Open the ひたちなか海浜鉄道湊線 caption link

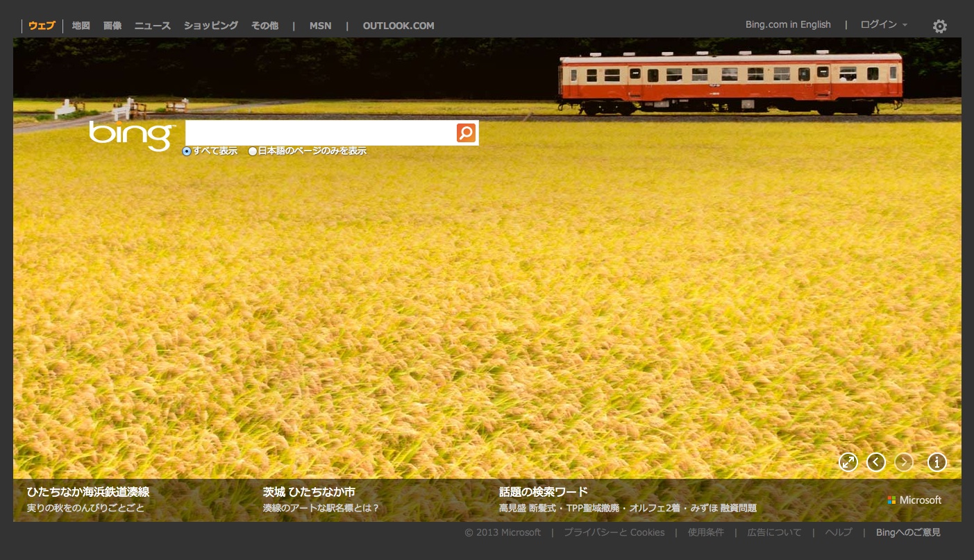coord(88,492)
